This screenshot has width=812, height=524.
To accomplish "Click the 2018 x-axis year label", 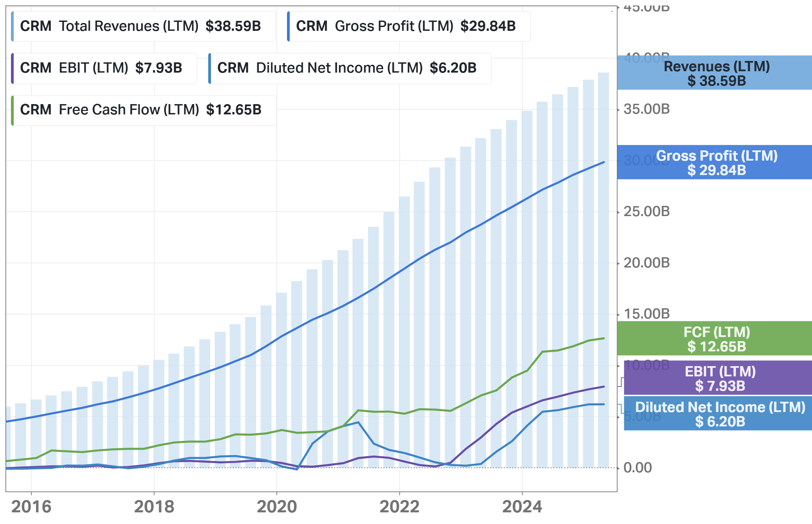I will tap(154, 507).
